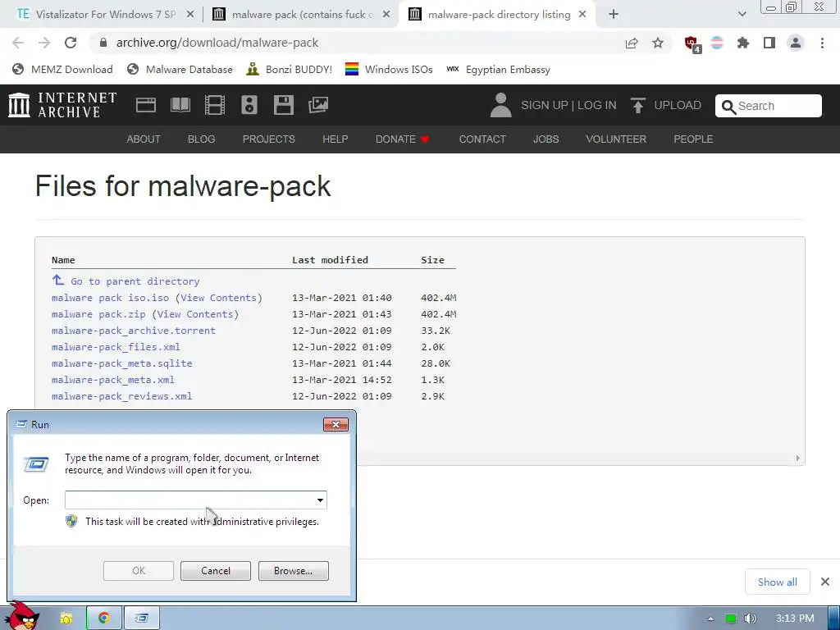Click the Run taskbar button
The width and height of the screenshot is (840, 630).
point(142,619)
